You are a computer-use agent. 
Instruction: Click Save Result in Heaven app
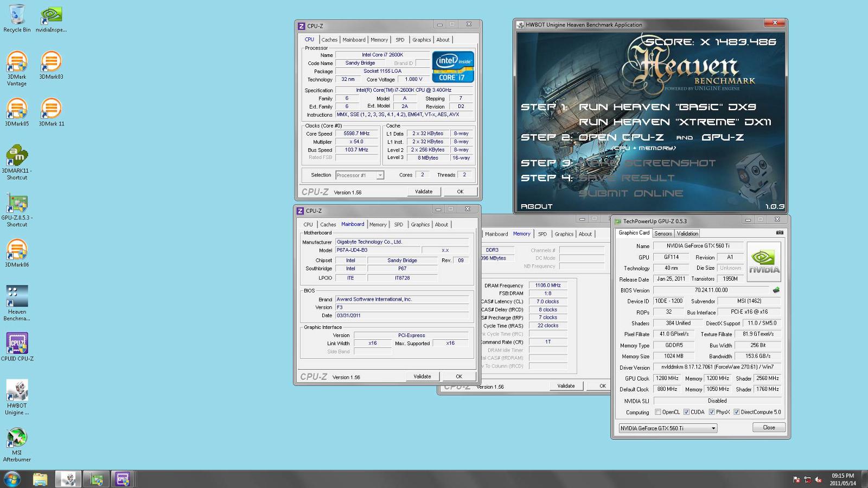tap(627, 178)
